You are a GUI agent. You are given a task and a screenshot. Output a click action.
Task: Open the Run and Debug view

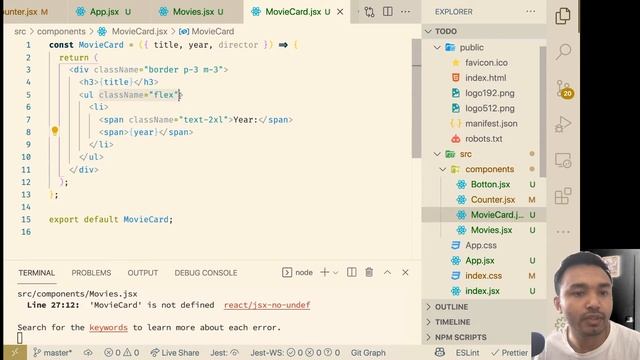pyautogui.click(x=563, y=124)
